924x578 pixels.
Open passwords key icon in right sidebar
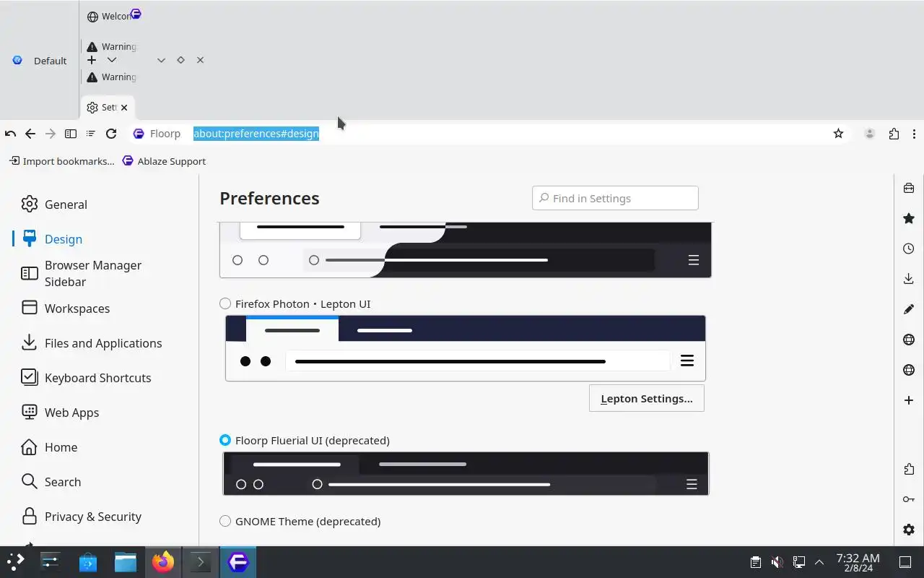pyautogui.click(x=909, y=499)
